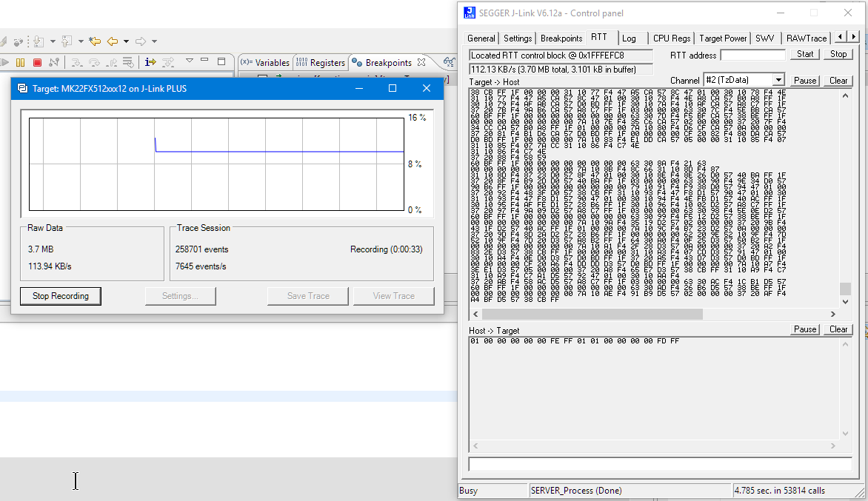Click the Expressions view glasses icon
Screen dimensions: 868x501
pos(449,63)
